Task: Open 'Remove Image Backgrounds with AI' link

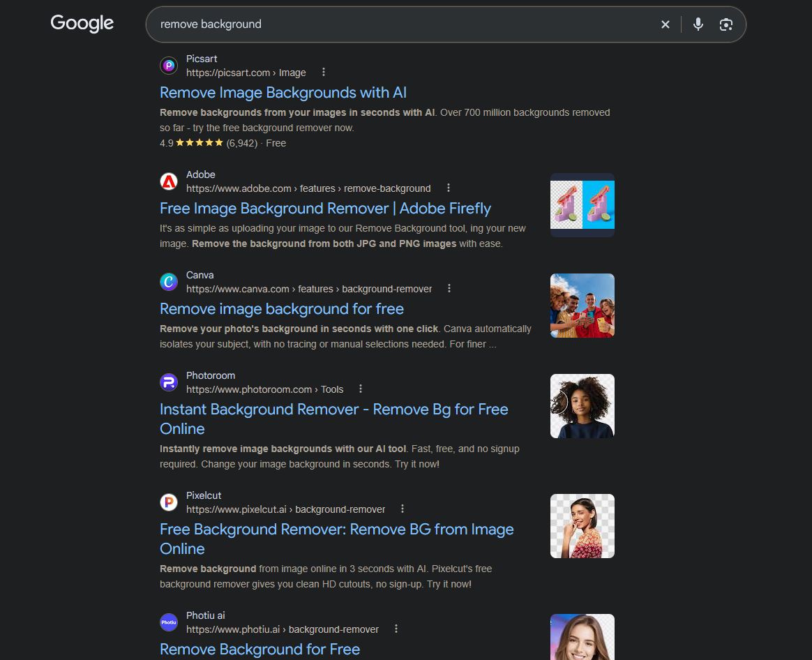Action: coord(283,93)
